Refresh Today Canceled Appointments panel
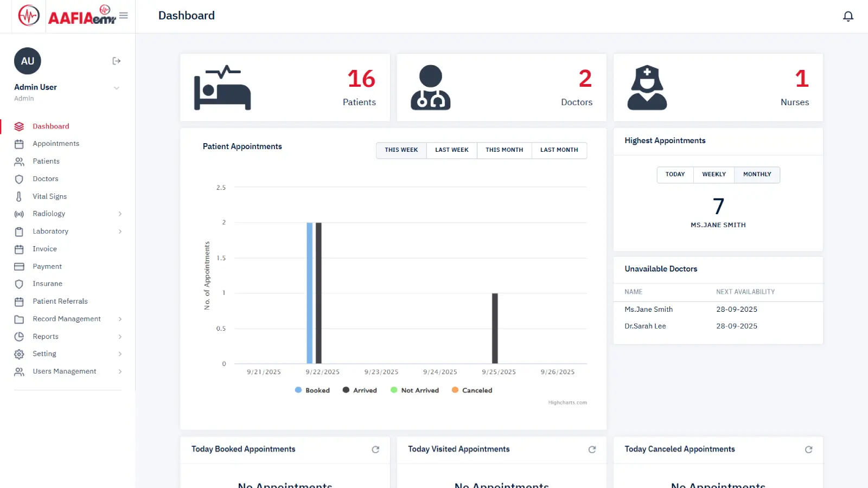The width and height of the screenshot is (868, 488). 808,450
